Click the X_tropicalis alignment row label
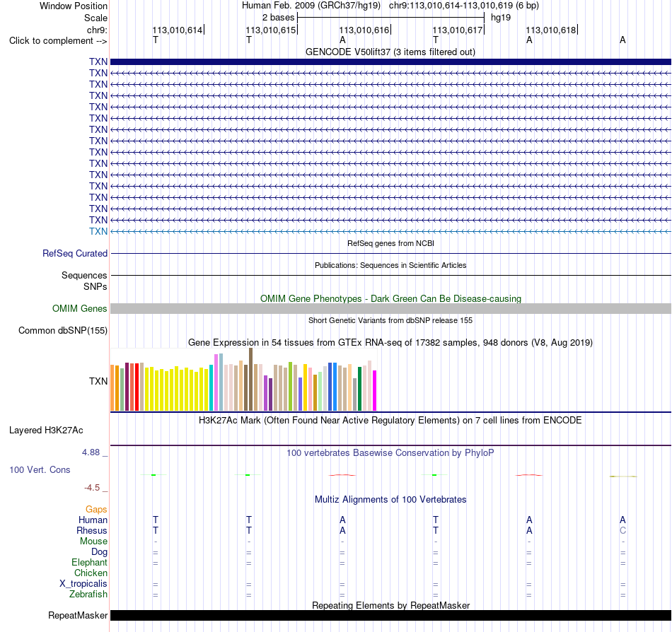The height and width of the screenshot is (632, 672). tap(83, 584)
